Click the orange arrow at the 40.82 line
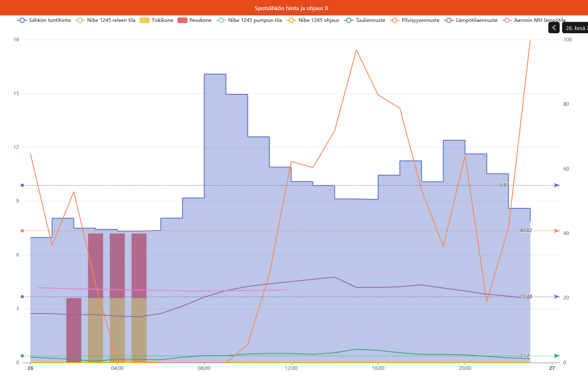The image size is (588, 391). pyautogui.click(x=557, y=231)
